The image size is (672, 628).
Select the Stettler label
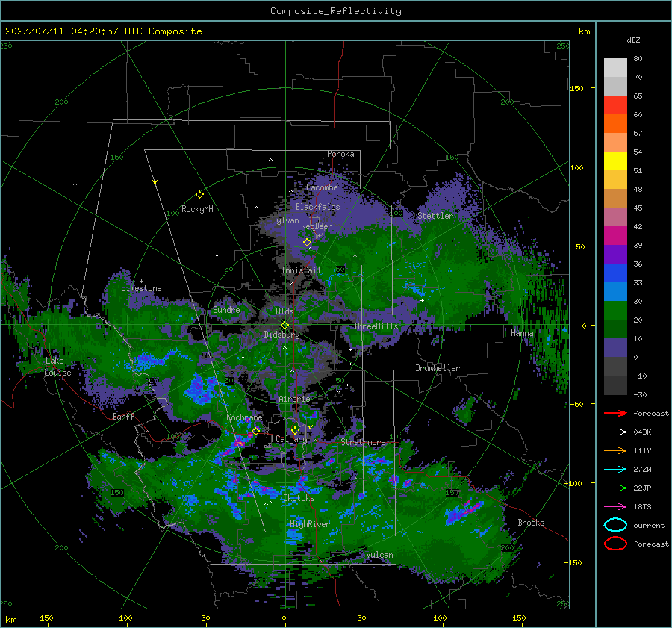click(x=435, y=216)
